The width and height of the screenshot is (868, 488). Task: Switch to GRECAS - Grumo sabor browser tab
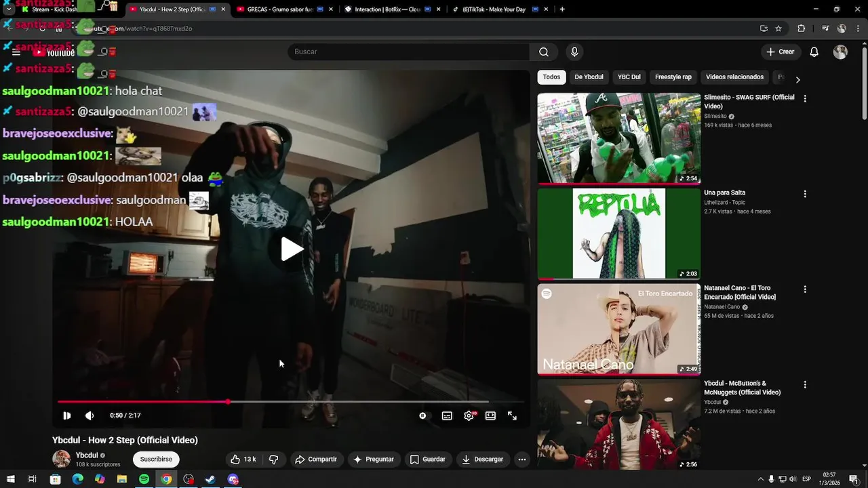pyautogui.click(x=283, y=9)
